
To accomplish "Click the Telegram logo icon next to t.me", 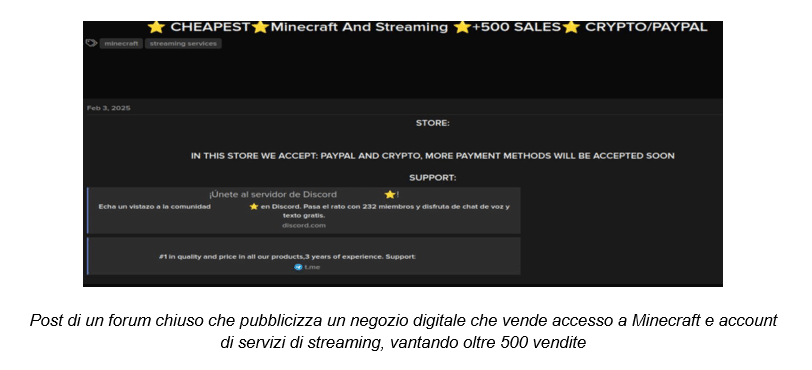I will 298,267.
